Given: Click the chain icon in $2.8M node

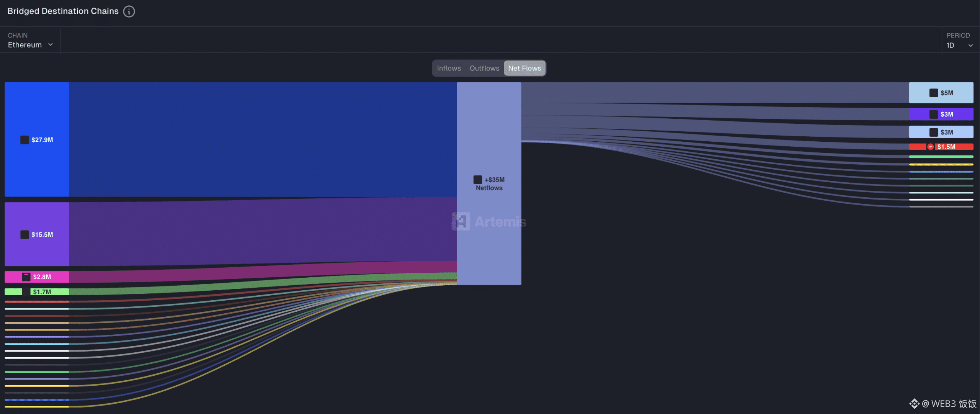Looking at the screenshot, I should [x=26, y=277].
